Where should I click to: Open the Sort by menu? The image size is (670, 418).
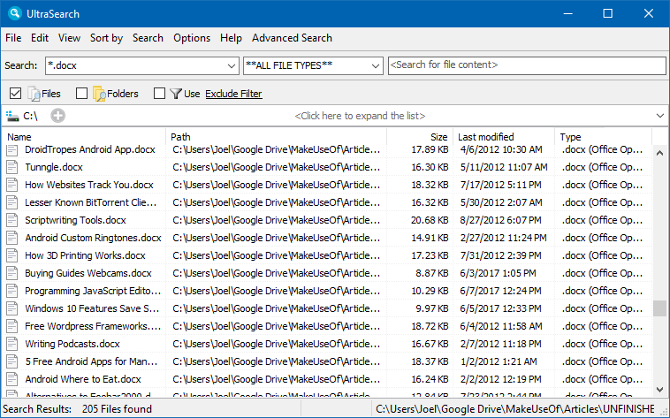tap(106, 38)
